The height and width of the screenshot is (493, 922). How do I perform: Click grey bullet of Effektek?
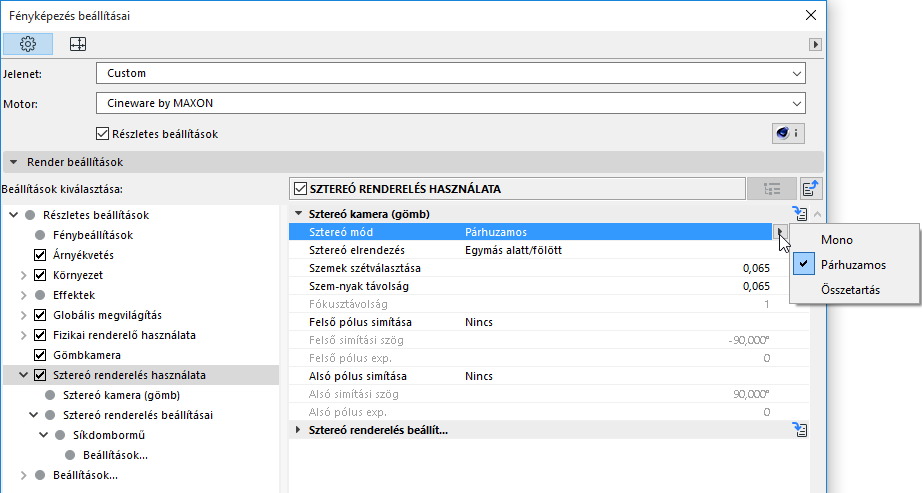[x=40, y=295]
